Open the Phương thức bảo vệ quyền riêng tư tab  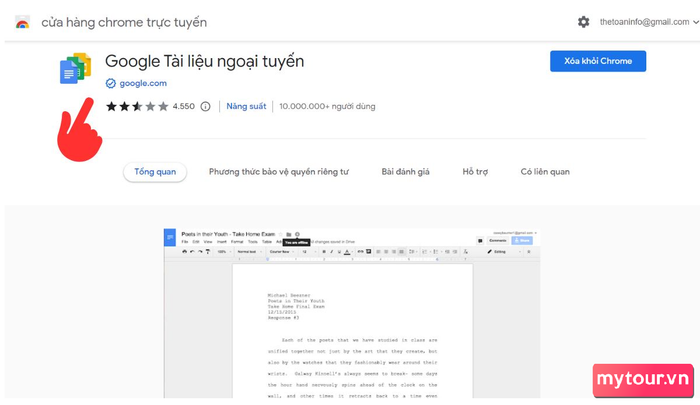click(279, 172)
